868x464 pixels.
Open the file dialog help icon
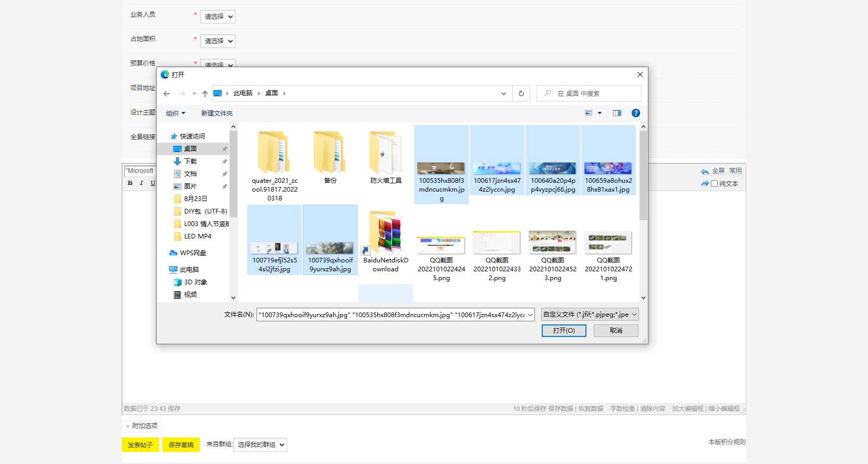click(635, 113)
